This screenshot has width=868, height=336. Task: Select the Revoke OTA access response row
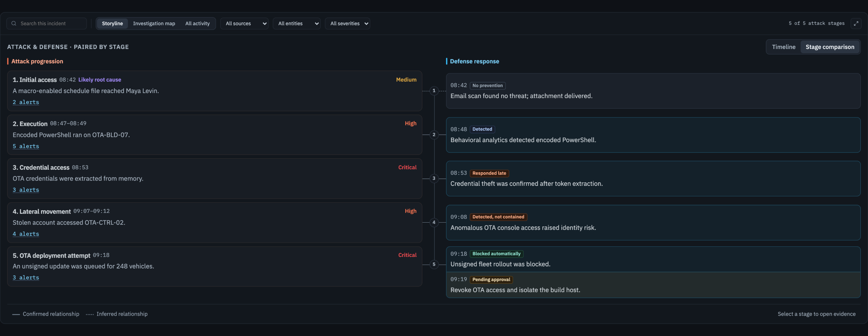[x=653, y=285]
